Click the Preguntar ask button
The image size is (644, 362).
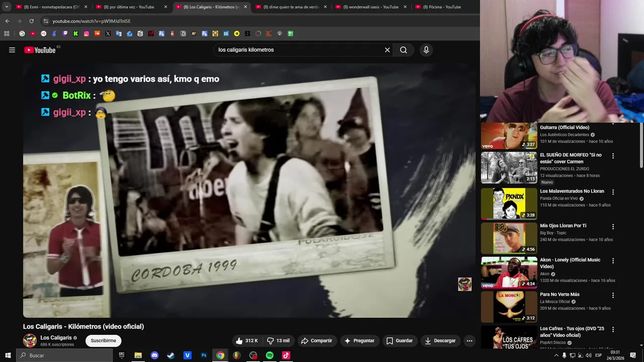point(359,341)
